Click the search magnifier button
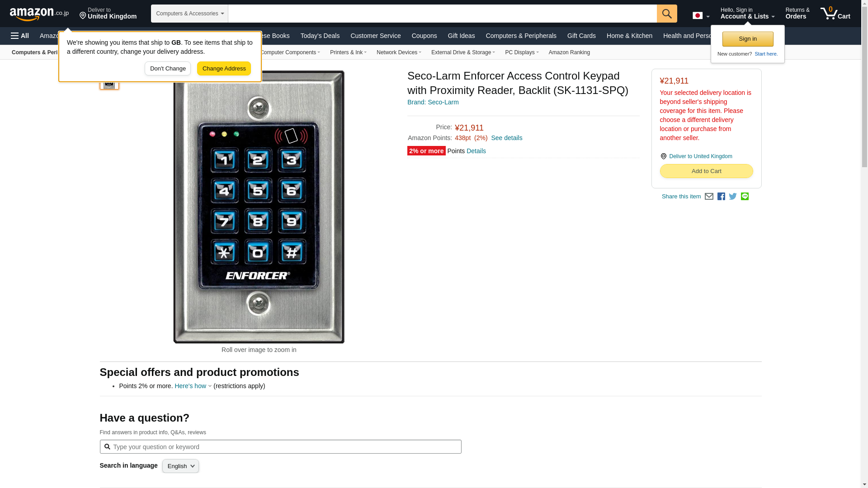 point(667,14)
